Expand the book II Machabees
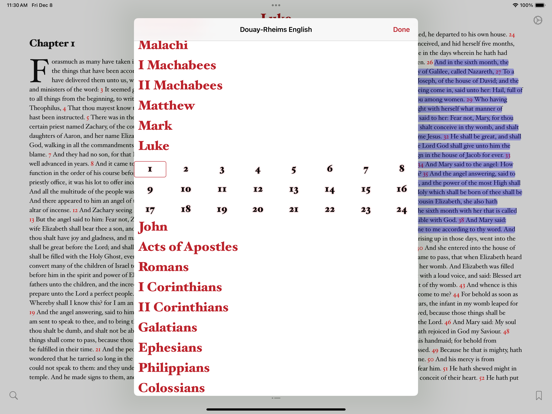552x414 pixels. tap(180, 85)
